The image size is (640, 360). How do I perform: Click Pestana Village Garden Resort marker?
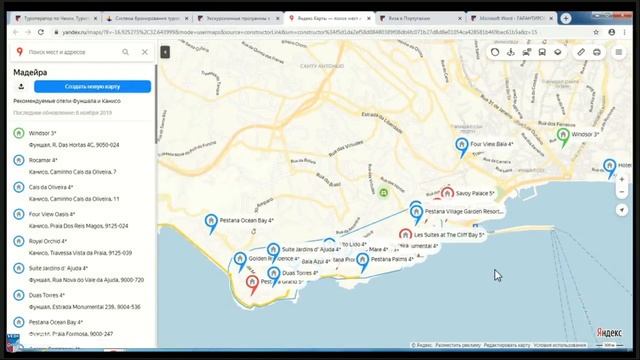coord(416,214)
